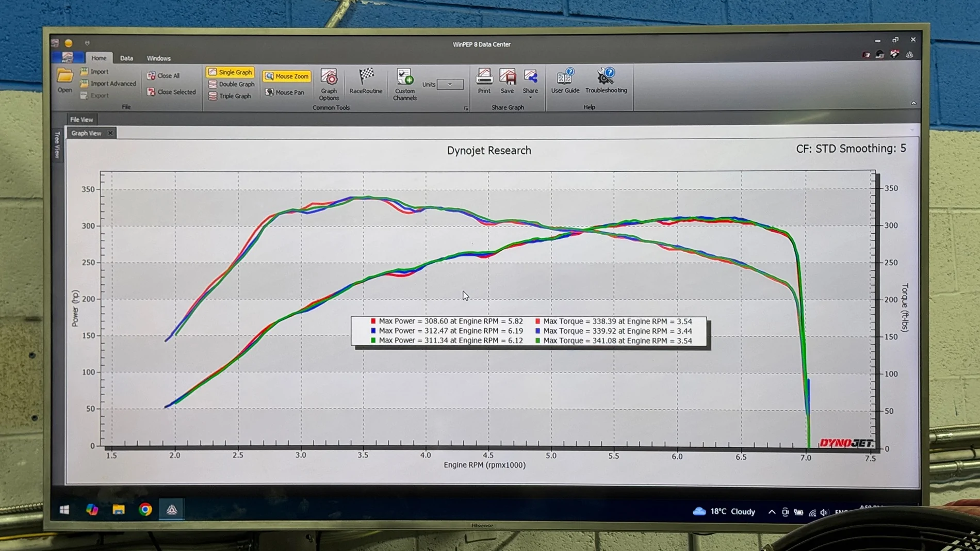The height and width of the screenshot is (551, 980).
Task: Switch to the File View tab
Action: tap(81, 120)
